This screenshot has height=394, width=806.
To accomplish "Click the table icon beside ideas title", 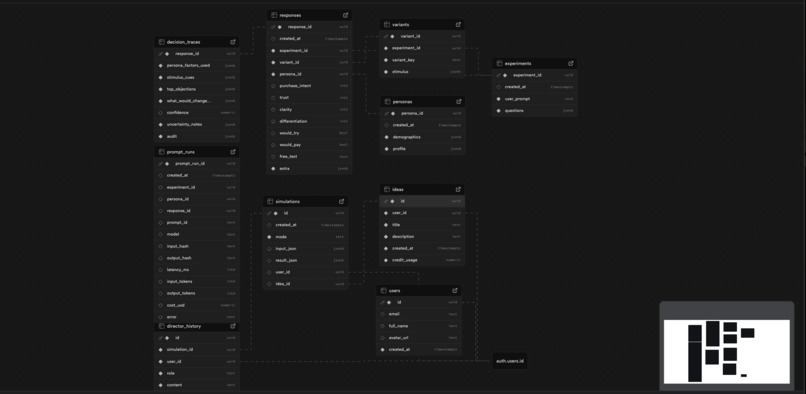I will pos(387,189).
